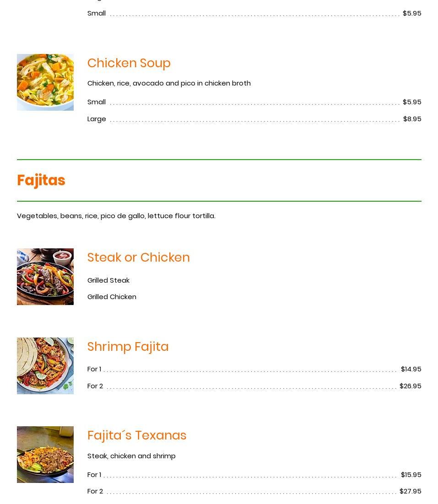The width and height of the screenshot is (438, 504).
Task: Click the Shrimp Fajita title
Action: click(x=128, y=347)
